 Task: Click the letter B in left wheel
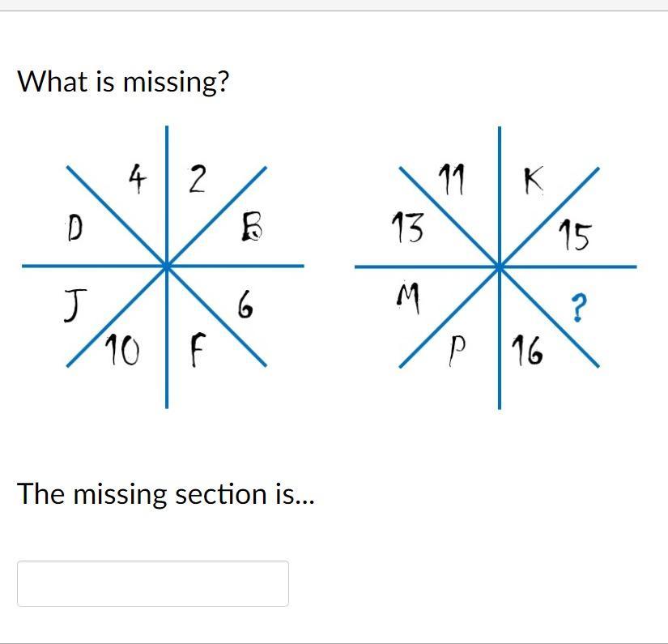(251, 227)
